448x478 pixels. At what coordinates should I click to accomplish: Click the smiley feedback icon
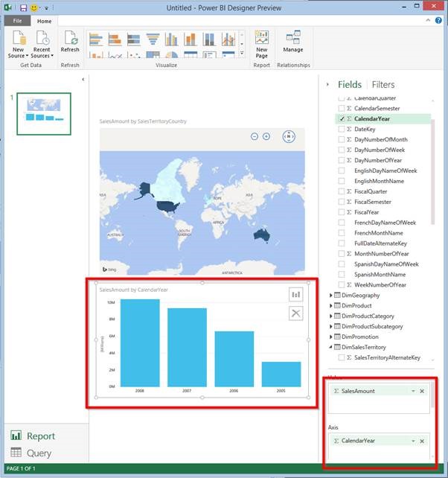(34, 8)
